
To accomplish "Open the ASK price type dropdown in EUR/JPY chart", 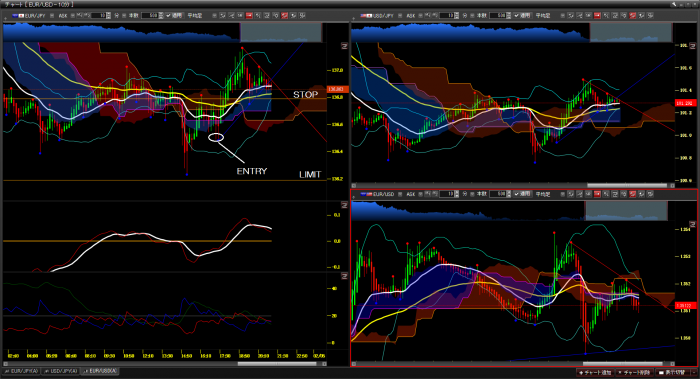I will [x=73, y=15].
